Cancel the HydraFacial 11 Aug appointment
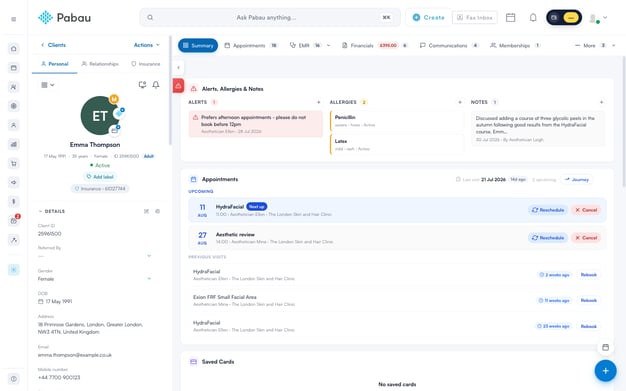This screenshot has height=391, width=626. 586,210
